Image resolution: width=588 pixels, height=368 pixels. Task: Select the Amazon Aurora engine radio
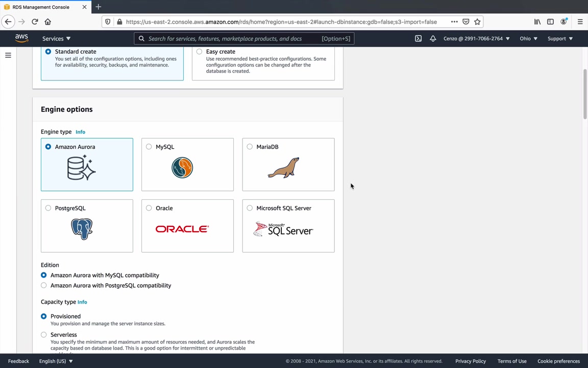click(48, 147)
